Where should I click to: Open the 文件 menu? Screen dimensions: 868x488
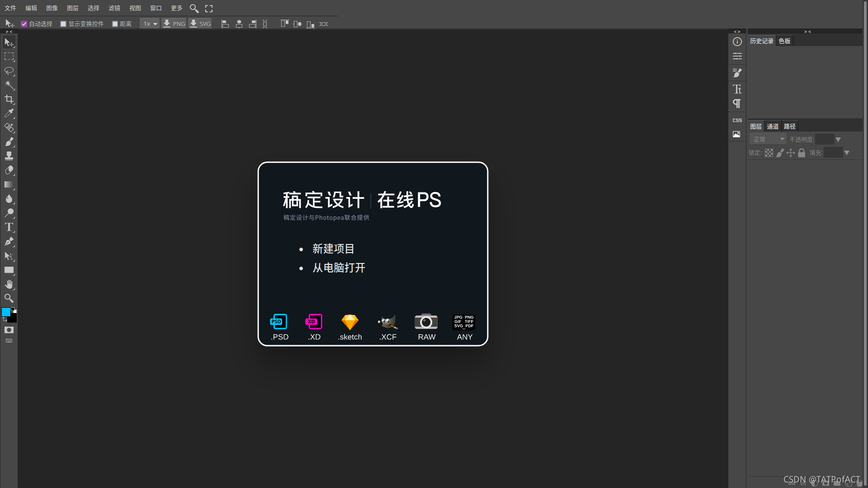point(10,8)
